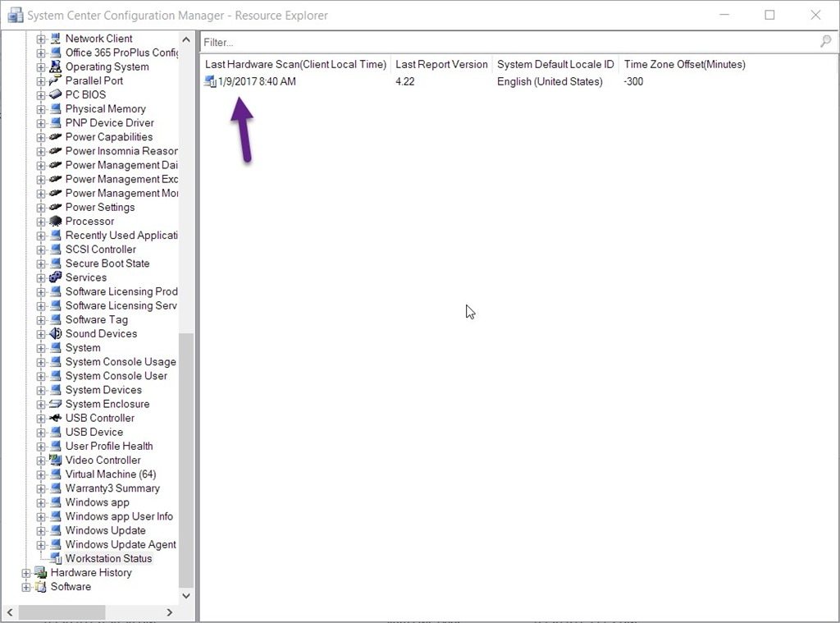840x623 pixels.
Task: Click the tree scroll up arrow
Action: point(186,39)
